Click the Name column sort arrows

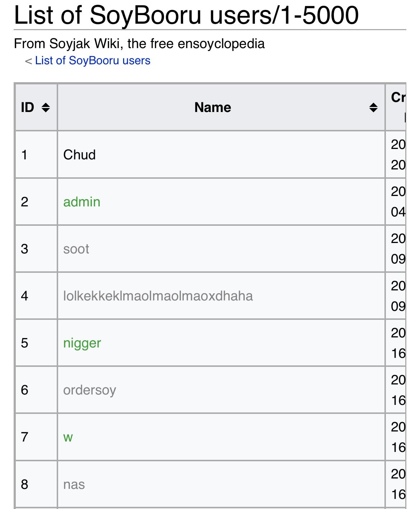(x=373, y=107)
